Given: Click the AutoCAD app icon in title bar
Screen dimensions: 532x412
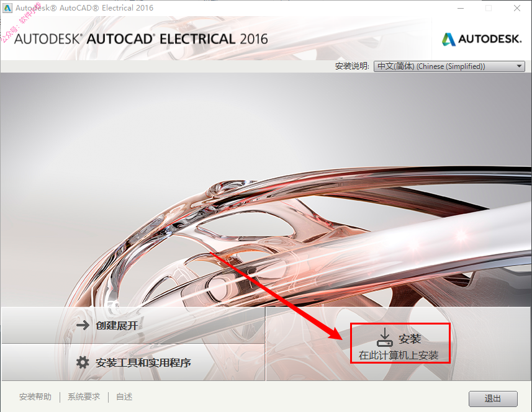Looking at the screenshot, I should click(7, 8).
